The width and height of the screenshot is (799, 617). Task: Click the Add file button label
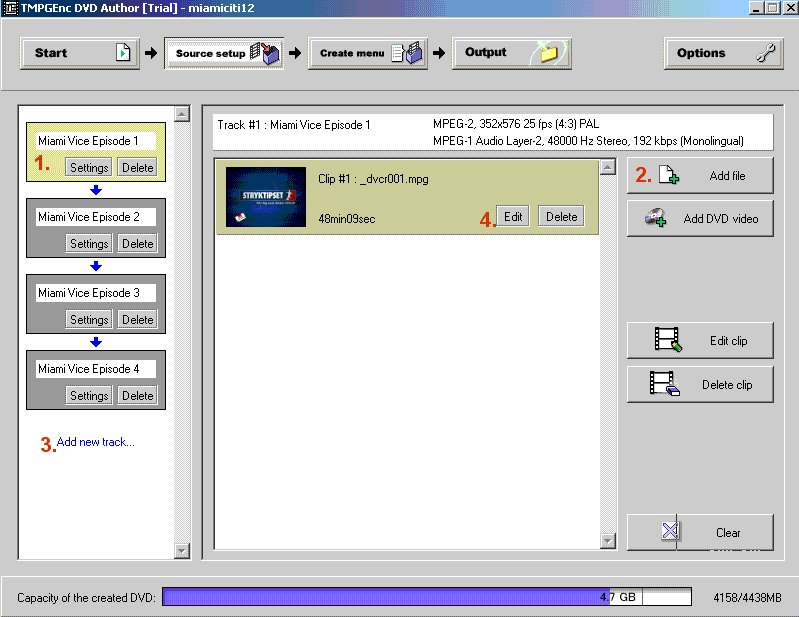click(727, 176)
